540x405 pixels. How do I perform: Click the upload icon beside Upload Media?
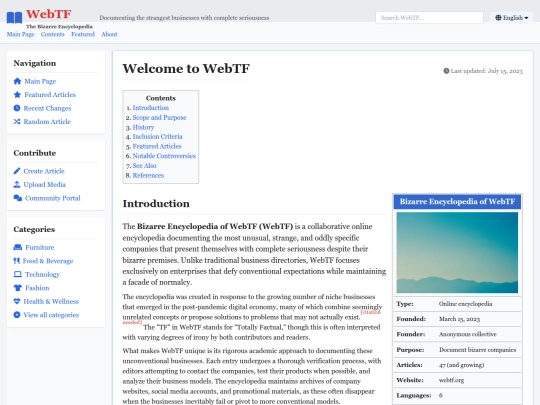[x=17, y=185]
